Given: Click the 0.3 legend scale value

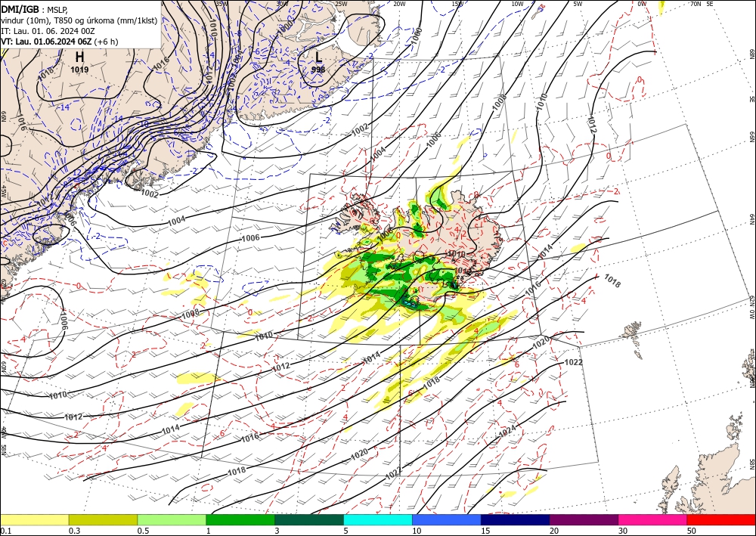Looking at the screenshot, I should coord(74,531).
